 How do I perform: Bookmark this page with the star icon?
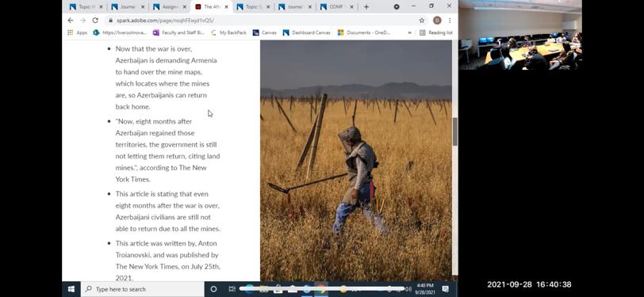[x=421, y=20]
